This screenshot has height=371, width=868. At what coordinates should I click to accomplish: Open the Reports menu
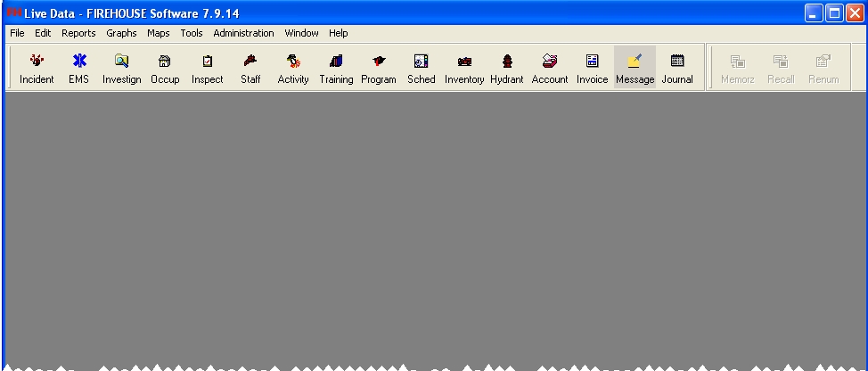coord(78,33)
